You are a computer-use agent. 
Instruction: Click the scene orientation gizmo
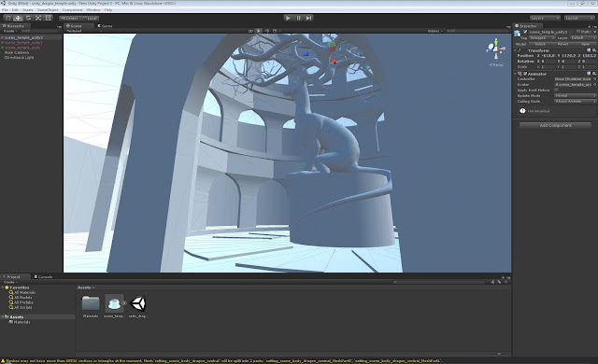496,49
